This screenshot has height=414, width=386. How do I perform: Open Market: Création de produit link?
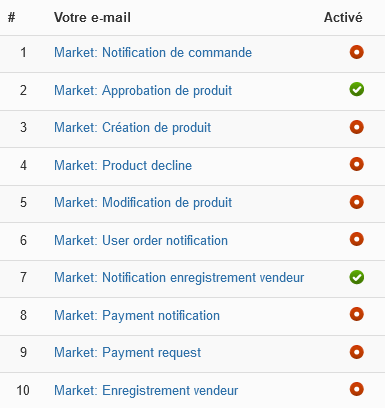click(133, 128)
